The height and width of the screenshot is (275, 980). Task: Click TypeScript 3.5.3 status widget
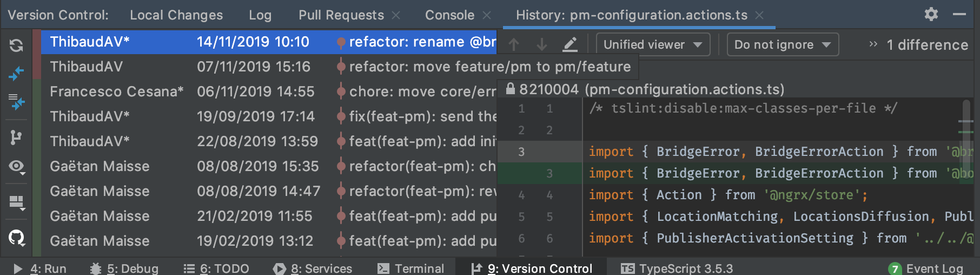tap(678, 269)
